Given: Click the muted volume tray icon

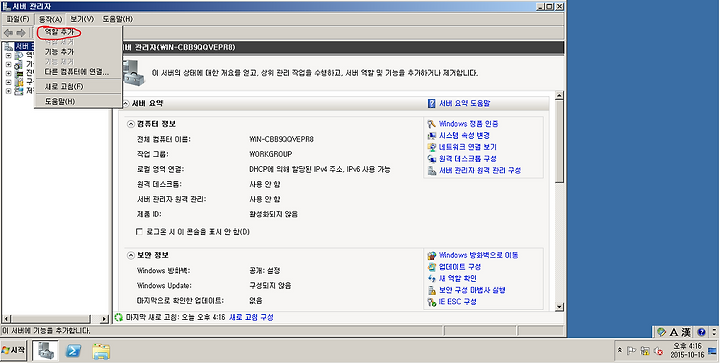Looking at the screenshot, I should pos(658,351).
